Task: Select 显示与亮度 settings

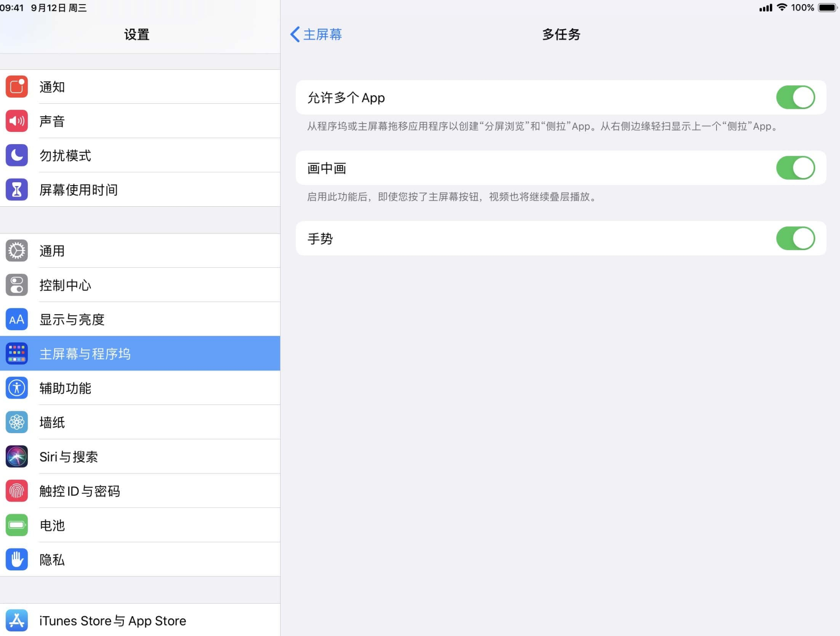Action: [140, 318]
